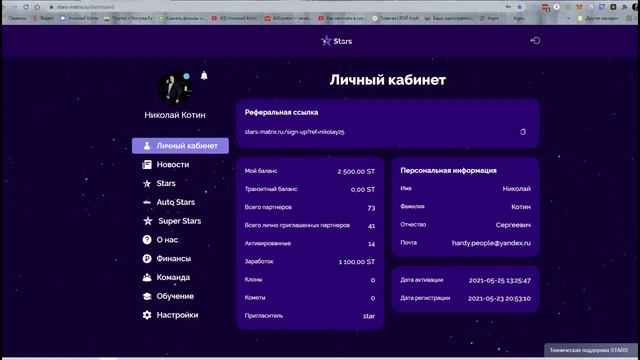Image resolution: width=640 pixels, height=360 pixels.
Task: Click the Stars logo in the header
Action: tap(336, 41)
